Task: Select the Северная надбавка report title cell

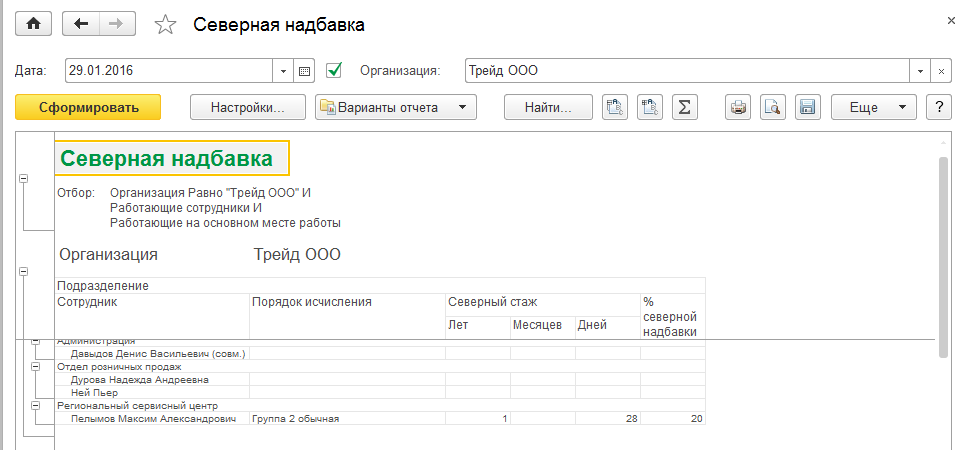Action: point(172,159)
